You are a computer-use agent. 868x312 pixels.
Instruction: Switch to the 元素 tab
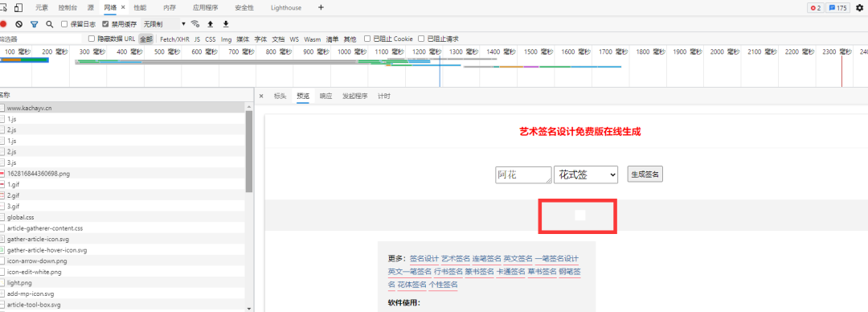pyautogui.click(x=42, y=8)
